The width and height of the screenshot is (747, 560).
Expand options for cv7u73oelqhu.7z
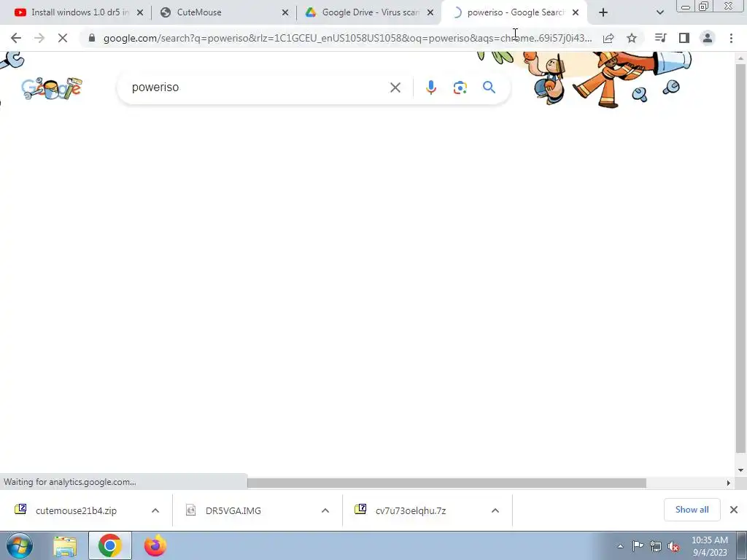[495, 510]
